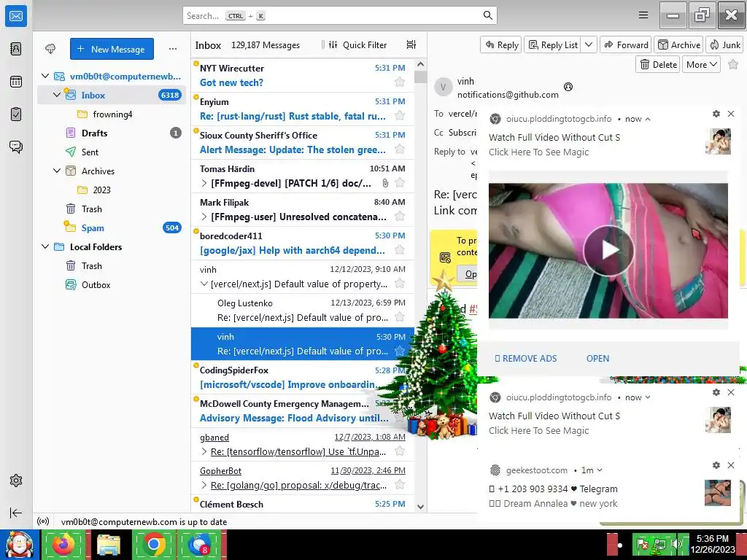747x560 pixels.
Task: Open the Address Book space icon
Action: [16, 49]
